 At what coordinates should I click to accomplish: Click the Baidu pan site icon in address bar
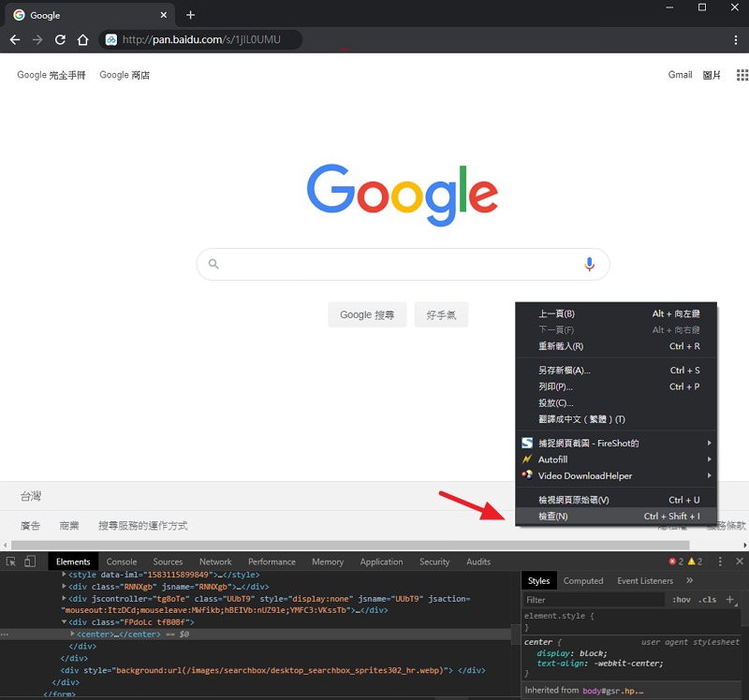111,39
